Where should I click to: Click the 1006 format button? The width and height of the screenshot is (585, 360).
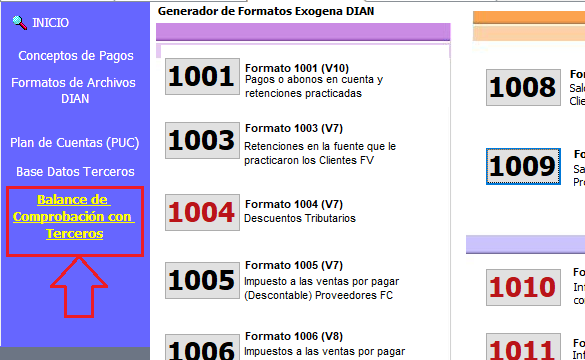coord(202,347)
